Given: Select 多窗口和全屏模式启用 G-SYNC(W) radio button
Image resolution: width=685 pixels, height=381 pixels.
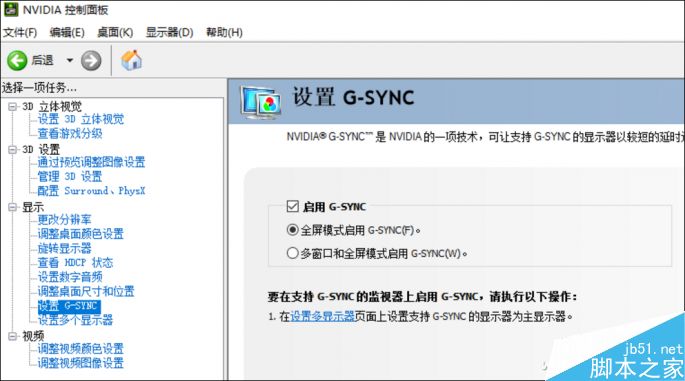Looking at the screenshot, I should click(292, 253).
